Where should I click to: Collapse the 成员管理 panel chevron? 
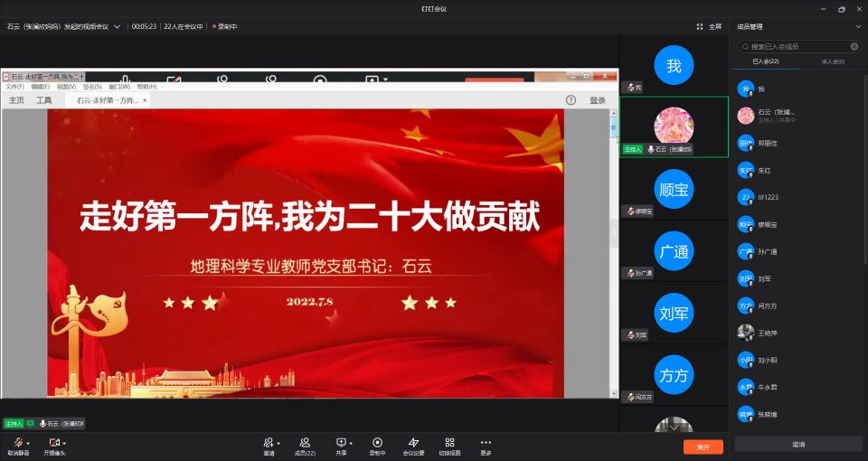click(856, 27)
